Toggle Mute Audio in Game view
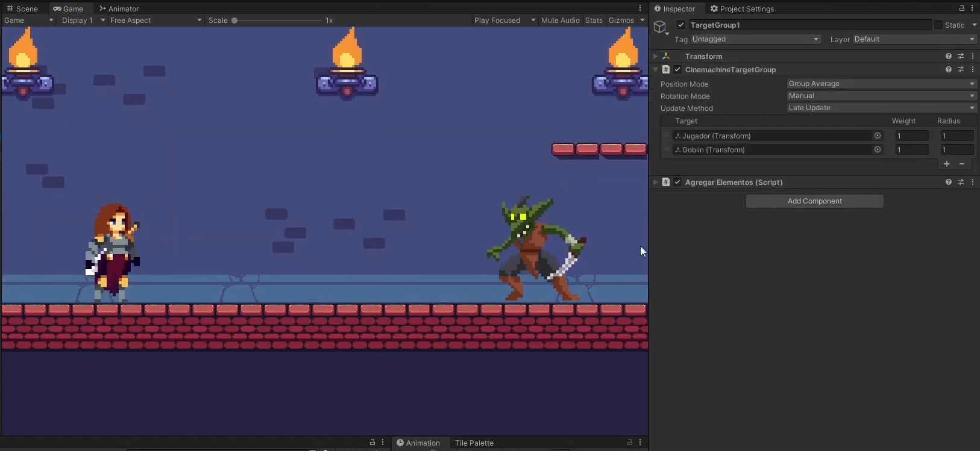The width and height of the screenshot is (980, 451). [560, 20]
